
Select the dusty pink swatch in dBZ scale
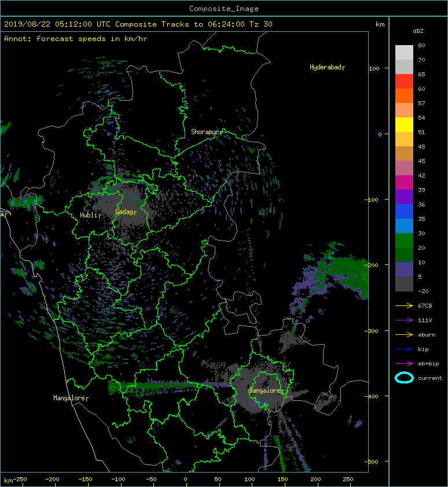click(x=404, y=168)
